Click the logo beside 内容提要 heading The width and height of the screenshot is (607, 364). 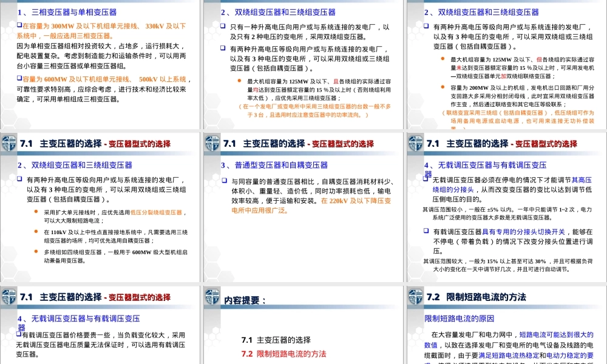pos(212,297)
